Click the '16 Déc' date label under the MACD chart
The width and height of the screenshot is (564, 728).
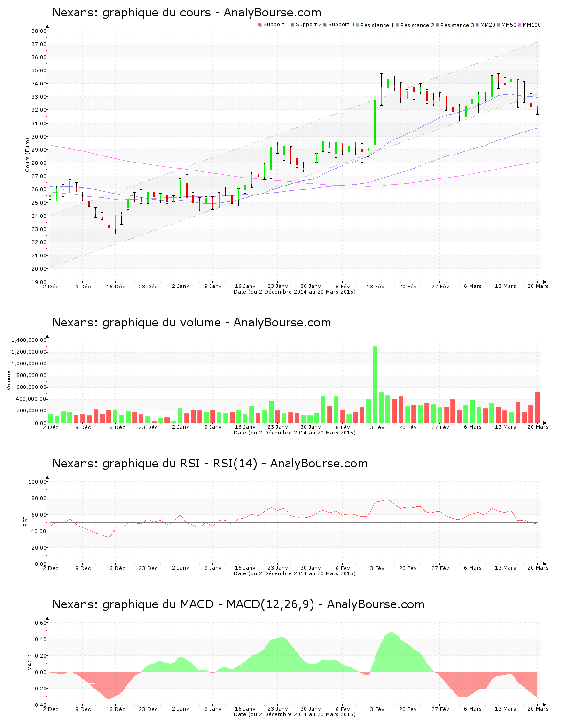tap(116, 709)
